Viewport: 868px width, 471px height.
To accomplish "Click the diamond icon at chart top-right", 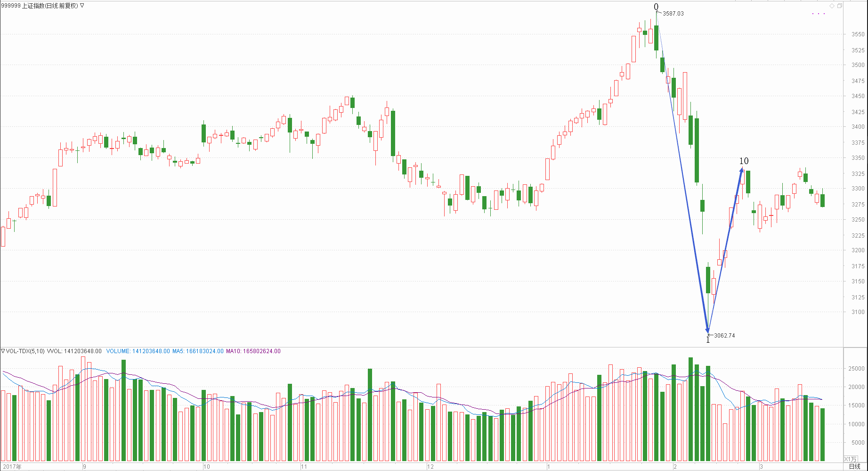I will coord(832,6).
